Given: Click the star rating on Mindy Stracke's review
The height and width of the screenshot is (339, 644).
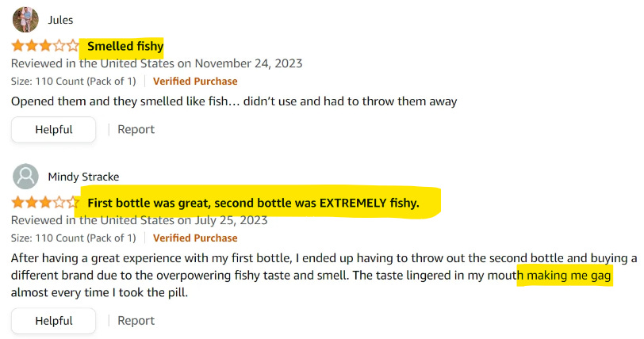Looking at the screenshot, I should click(x=45, y=203).
